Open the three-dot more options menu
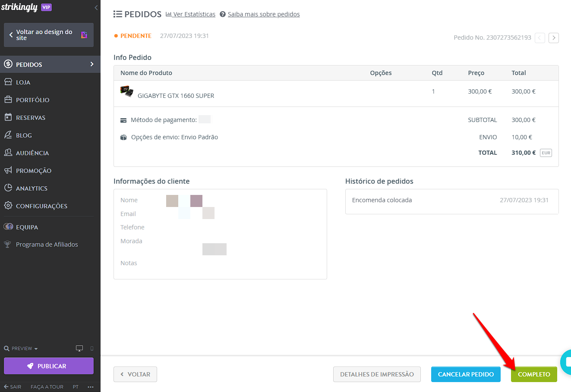This screenshot has width=571, height=392. [91, 387]
